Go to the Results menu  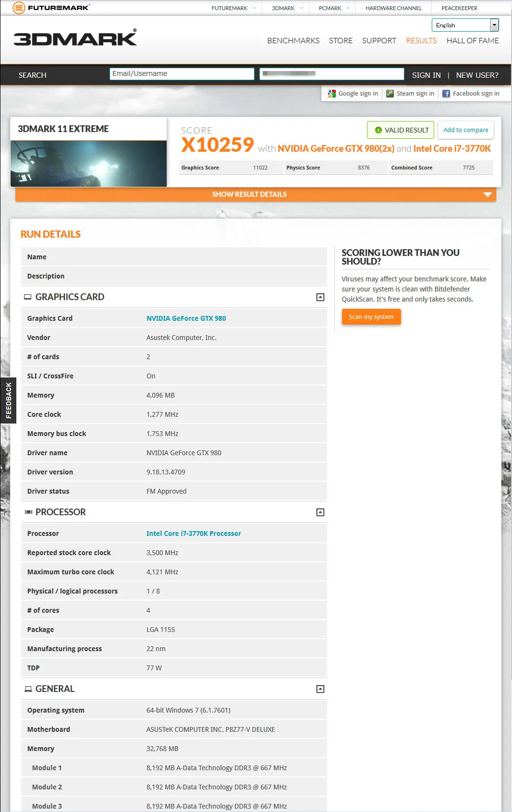422,41
